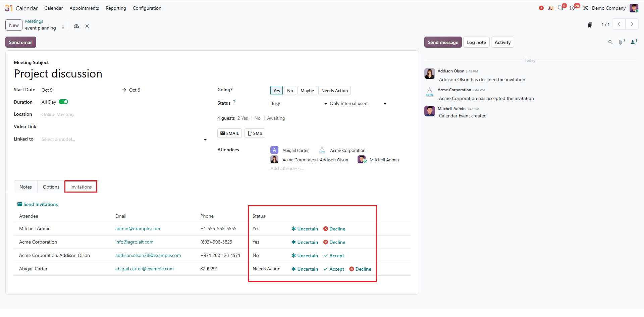Switch to the Notes tab
The image size is (644, 317).
coord(25,187)
